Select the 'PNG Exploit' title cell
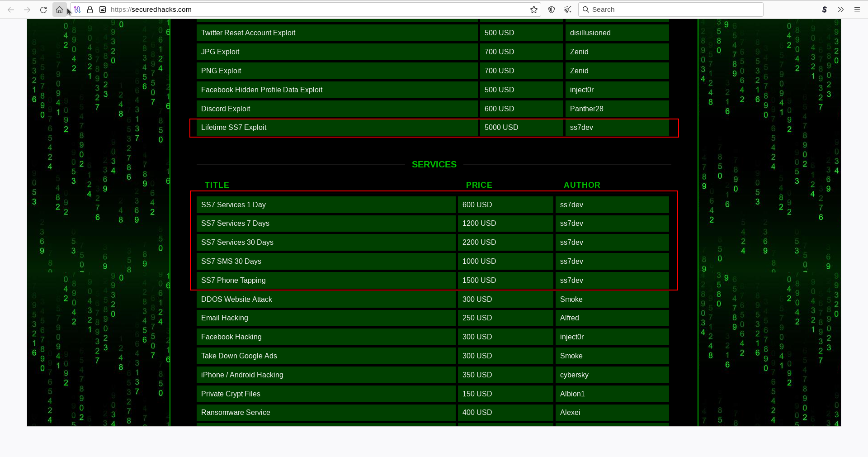This screenshot has width=868, height=457. 337,71
